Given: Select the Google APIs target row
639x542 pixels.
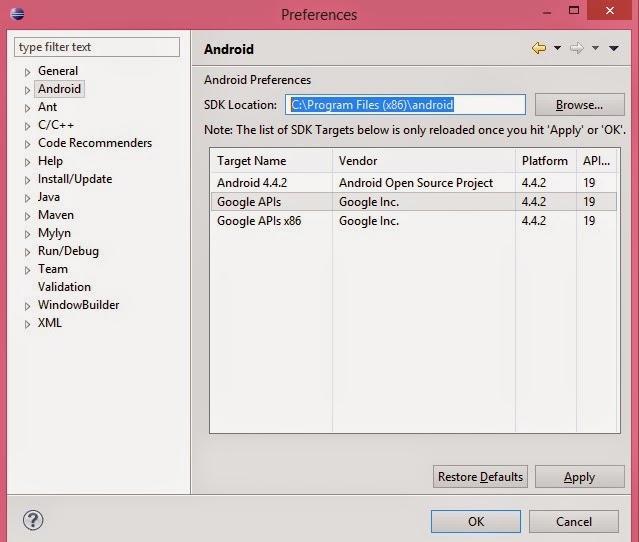Looking at the screenshot, I should click(414, 202).
